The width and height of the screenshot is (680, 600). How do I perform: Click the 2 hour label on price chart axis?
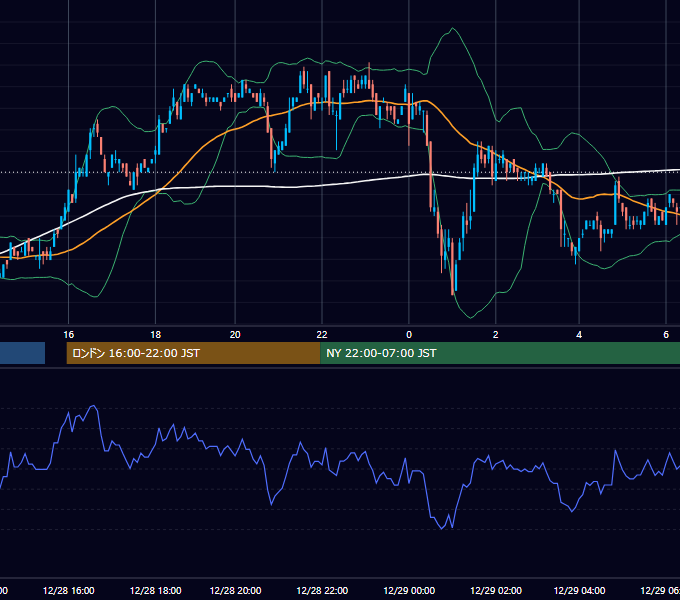pos(495,335)
